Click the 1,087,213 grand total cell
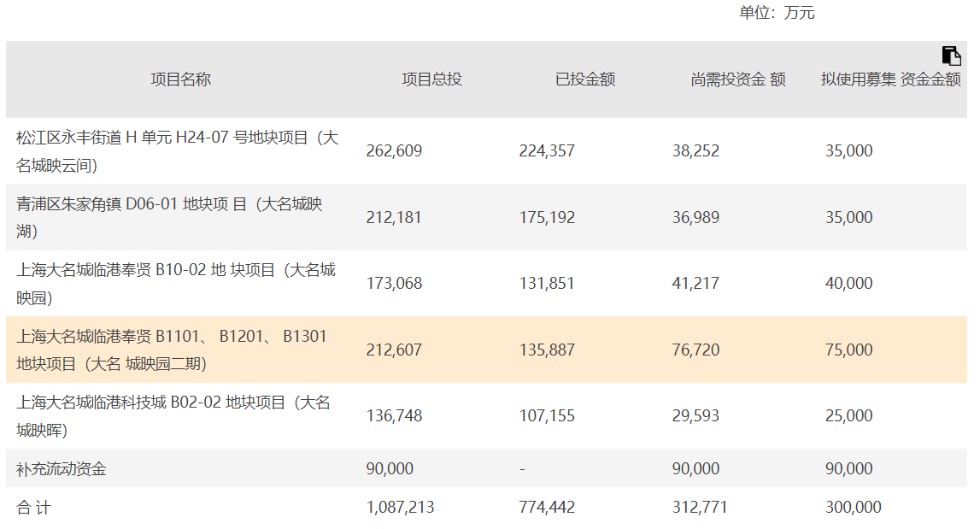The width and height of the screenshot is (980, 529). 400,508
